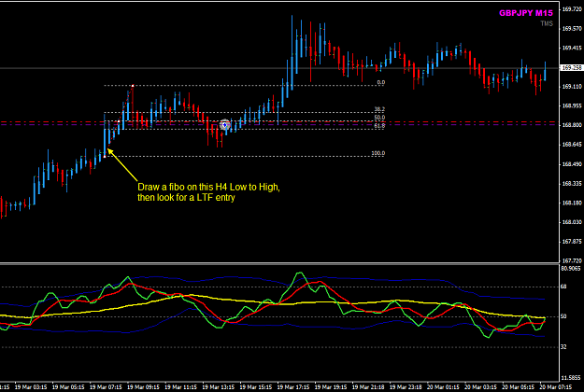
Task: Click the 32 level on indicator scale
Action: (x=563, y=346)
